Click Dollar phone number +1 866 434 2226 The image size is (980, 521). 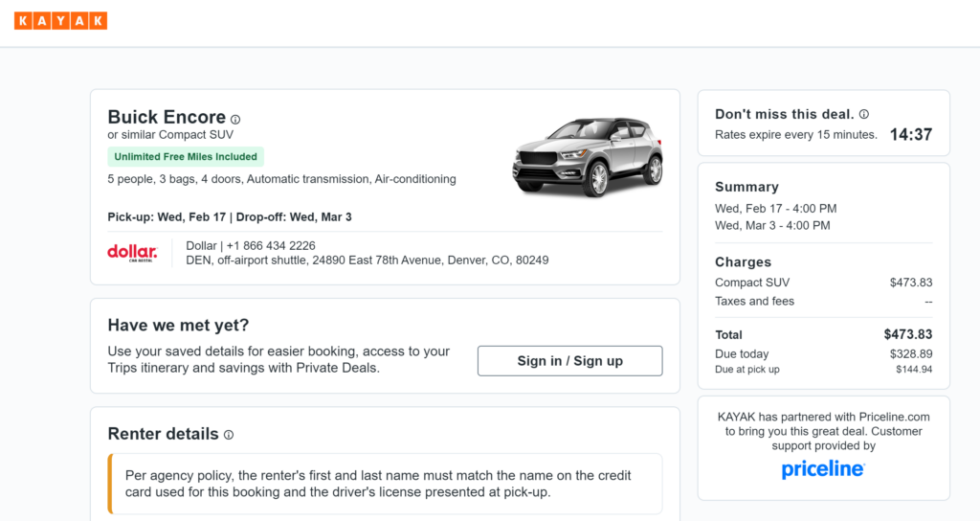click(271, 246)
